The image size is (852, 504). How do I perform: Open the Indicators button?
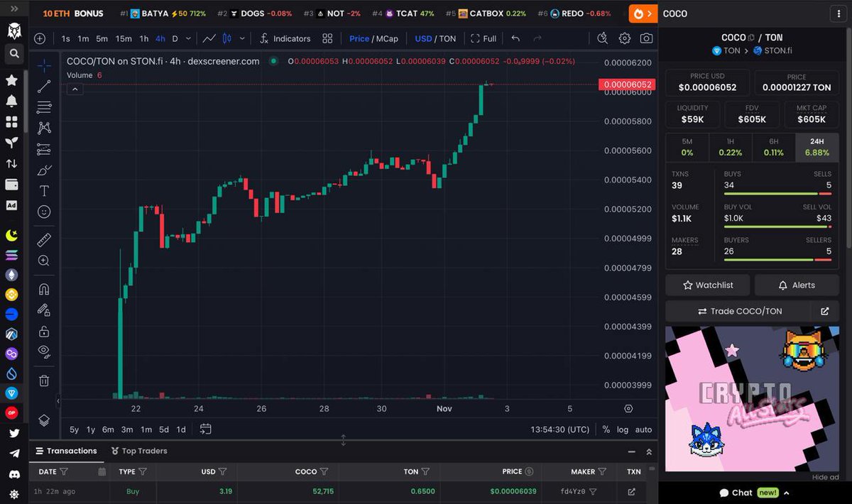point(285,38)
